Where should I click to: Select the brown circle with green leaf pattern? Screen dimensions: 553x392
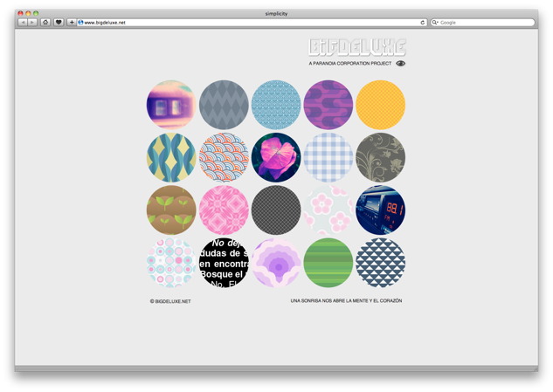click(x=171, y=210)
